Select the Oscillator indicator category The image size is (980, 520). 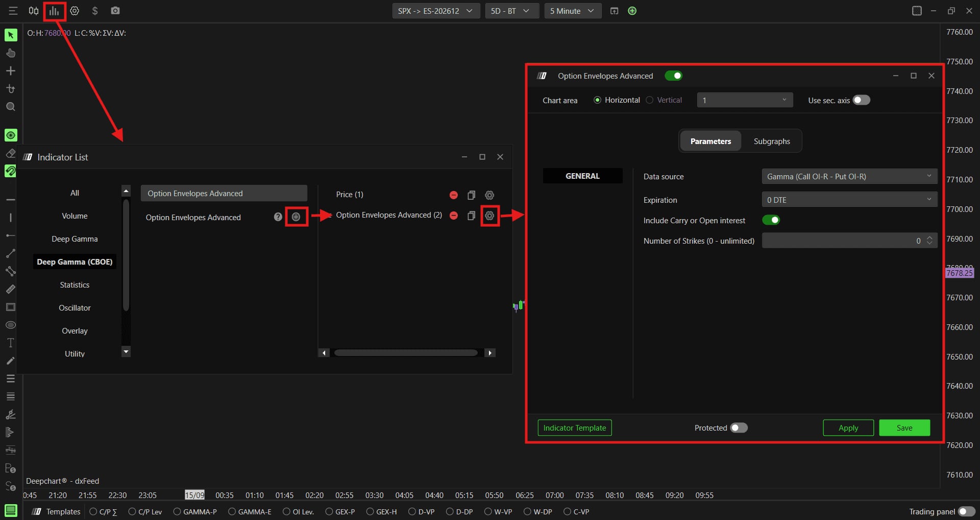(x=75, y=308)
